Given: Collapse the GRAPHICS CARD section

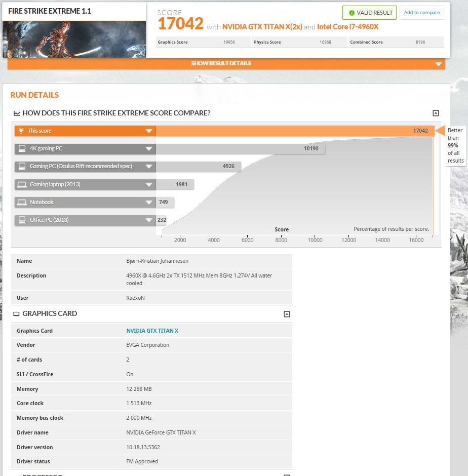Looking at the screenshot, I should (287, 314).
